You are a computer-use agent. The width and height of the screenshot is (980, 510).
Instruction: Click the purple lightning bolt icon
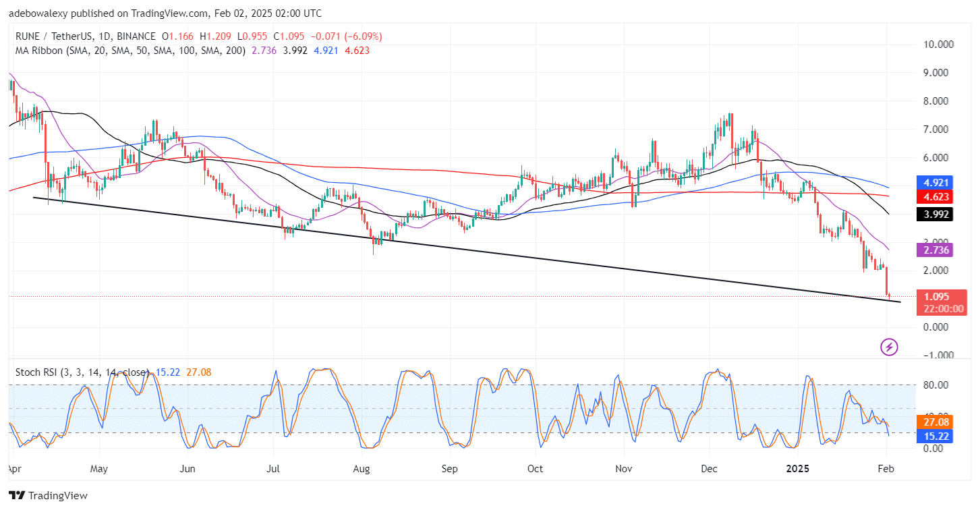[x=890, y=347]
